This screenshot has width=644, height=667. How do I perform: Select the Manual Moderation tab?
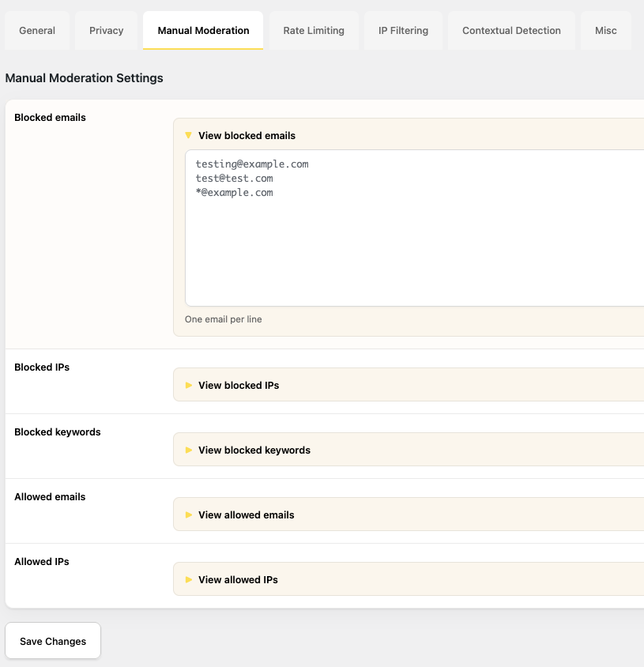pos(203,31)
